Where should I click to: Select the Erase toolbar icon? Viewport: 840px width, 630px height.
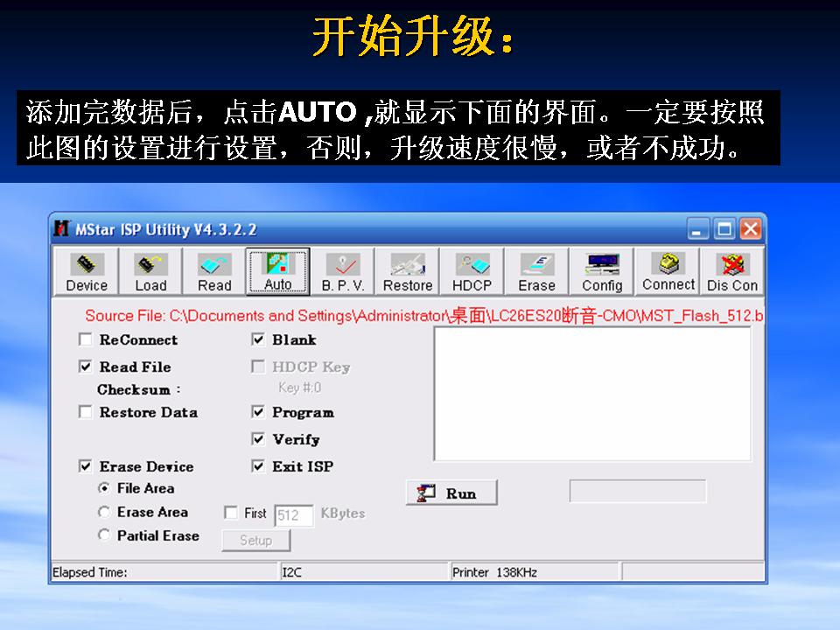click(536, 272)
